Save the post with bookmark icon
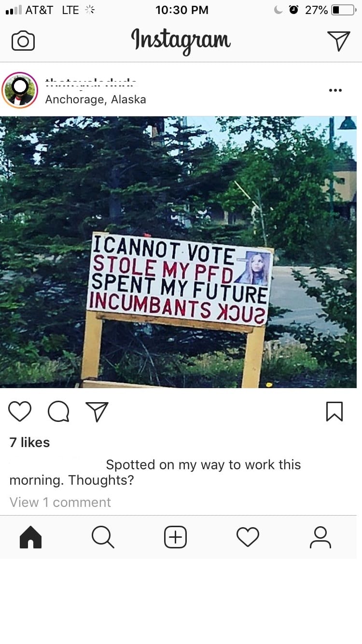Viewport: 362px width, 644px height. [x=334, y=411]
